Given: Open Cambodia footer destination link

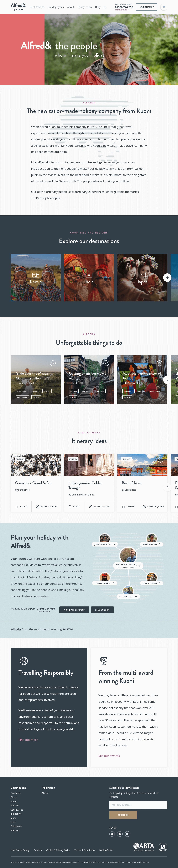Looking at the screenshot, I should (16, 793).
